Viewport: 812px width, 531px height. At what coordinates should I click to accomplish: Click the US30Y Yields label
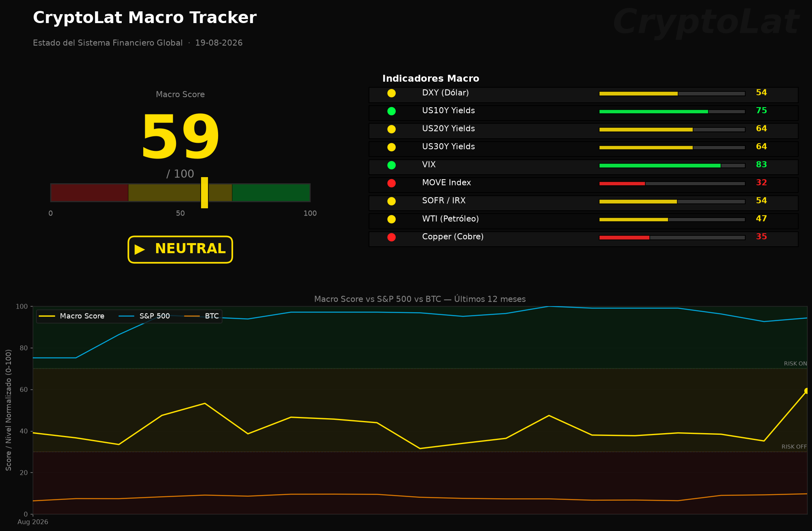point(448,147)
